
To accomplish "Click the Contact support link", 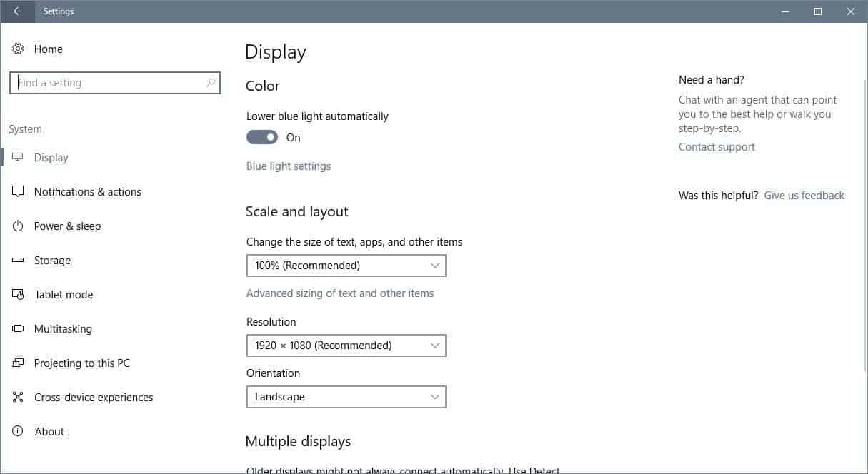I will [x=717, y=146].
